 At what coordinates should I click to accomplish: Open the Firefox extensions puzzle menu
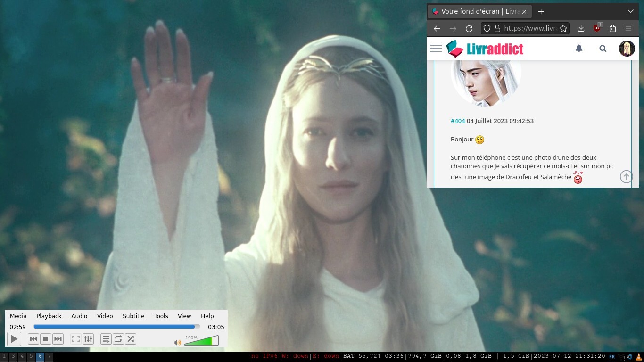(612, 28)
